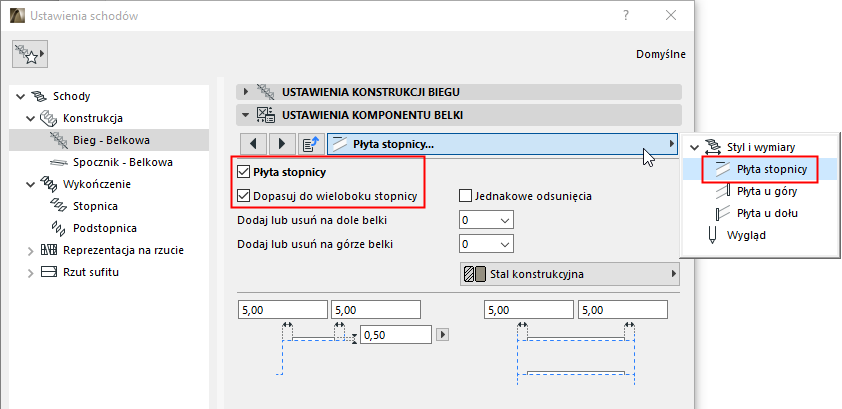Click the Wygląd icon in popup
The height and width of the screenshot is (409, 842).
711,235
